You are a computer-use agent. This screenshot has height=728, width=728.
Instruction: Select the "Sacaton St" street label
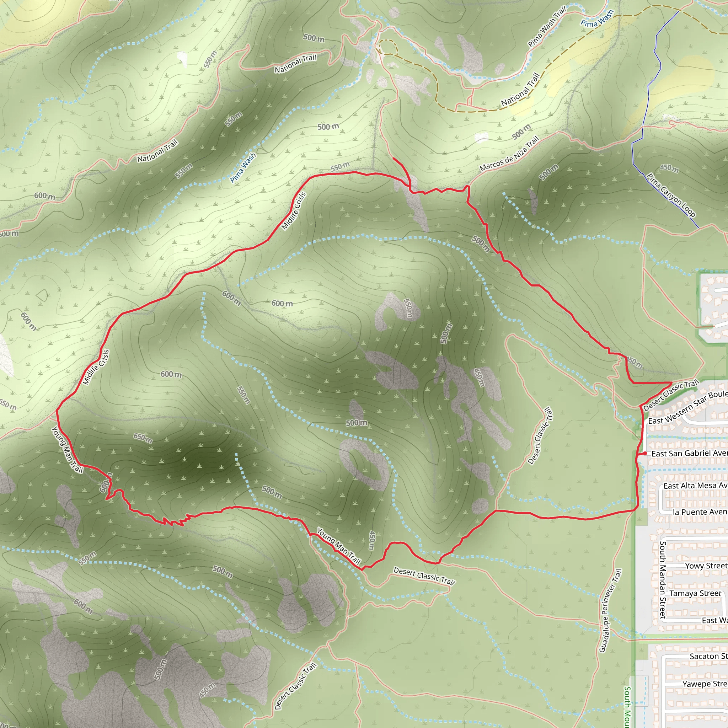click(708, 656)
